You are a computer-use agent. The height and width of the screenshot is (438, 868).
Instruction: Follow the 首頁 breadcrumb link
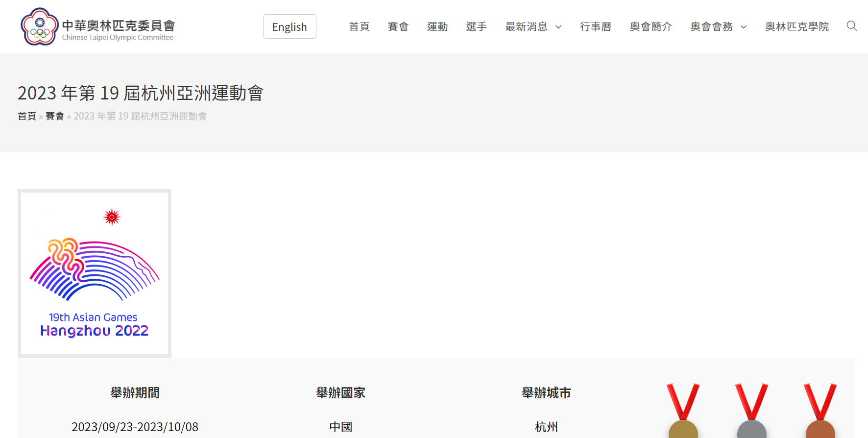[x=27, y=116]
